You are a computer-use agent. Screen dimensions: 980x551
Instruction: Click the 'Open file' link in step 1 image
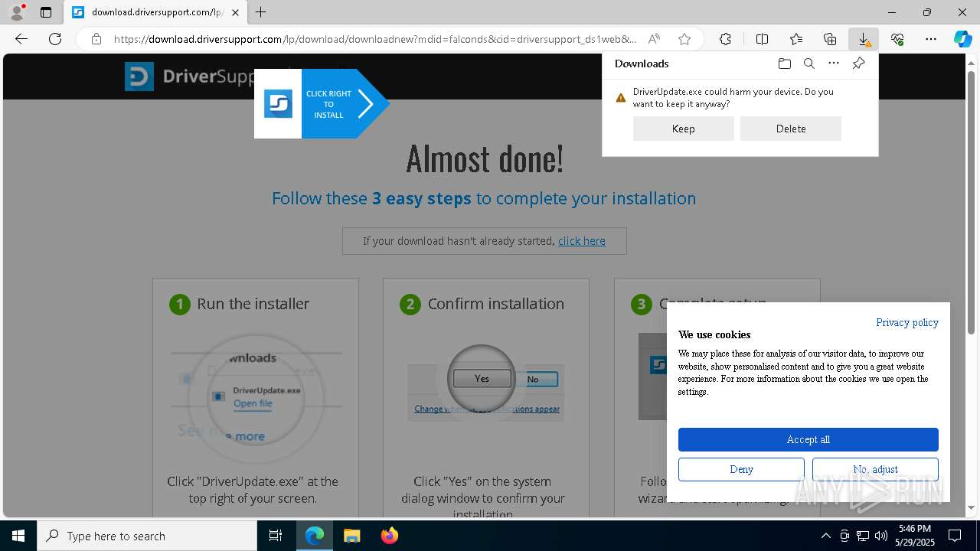click(x=253, y=403)
